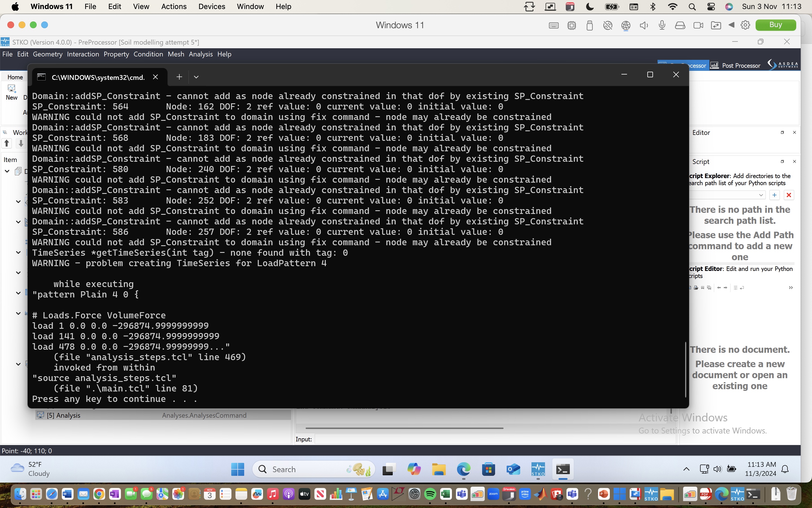The height and width of the screenshot is (508, 812).
Task: Open Spotify from the macOS Dock
Action: click(430, 494)
